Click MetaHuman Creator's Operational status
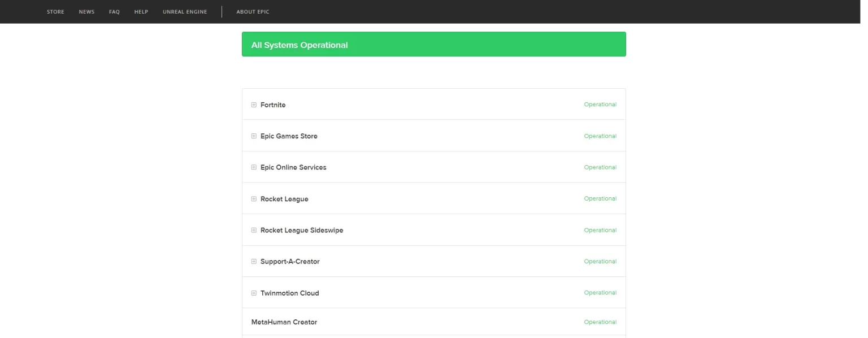868x338 pixels. click(600, 322)
